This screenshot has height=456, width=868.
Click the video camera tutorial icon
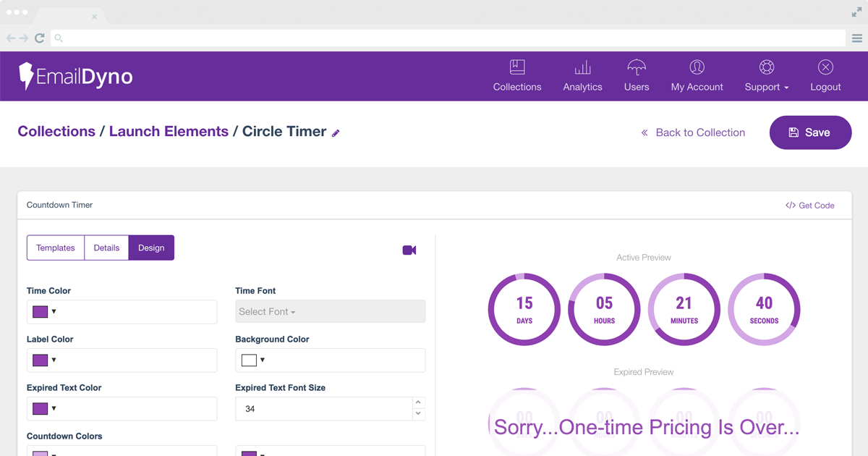tap(409, 250)
